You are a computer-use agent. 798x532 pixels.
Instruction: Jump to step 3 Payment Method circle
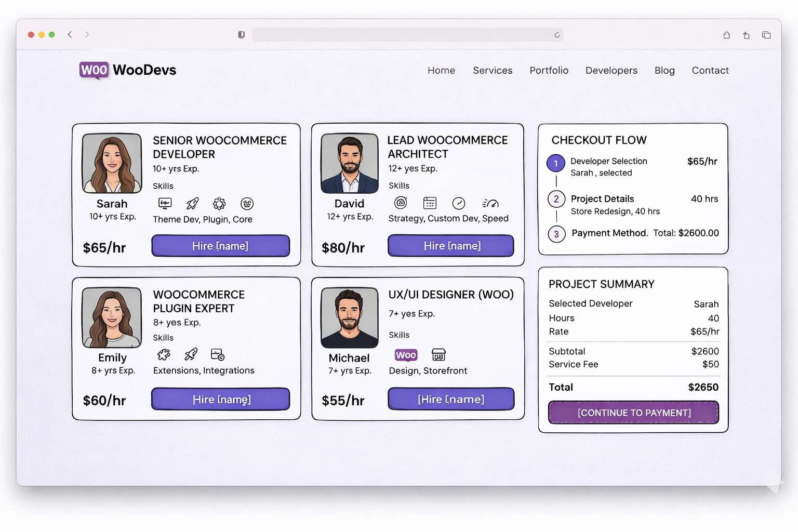tap(556, 234)
